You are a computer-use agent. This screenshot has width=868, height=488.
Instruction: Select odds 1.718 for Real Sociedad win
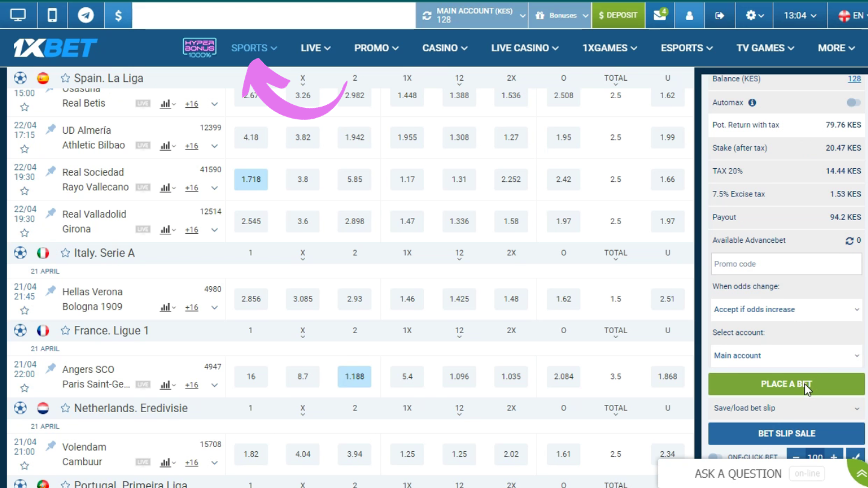point(251,180)
